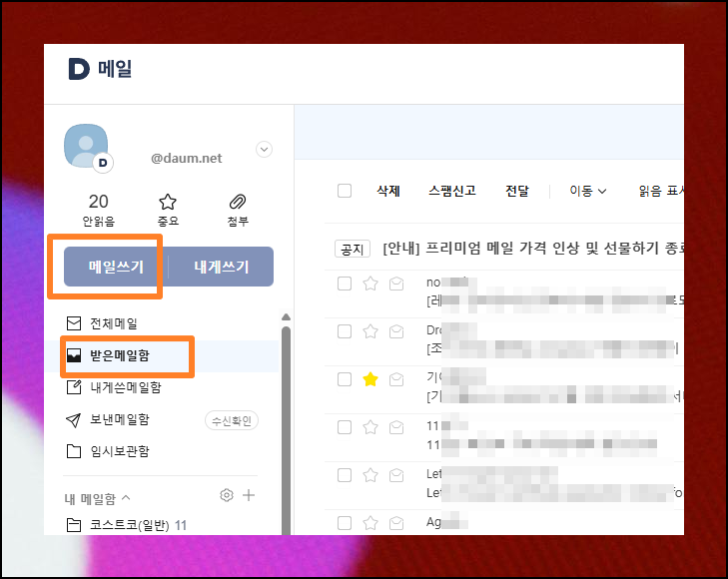
Task: Expand the account dropdown next to @daum.net
Action: pos(265,150)
